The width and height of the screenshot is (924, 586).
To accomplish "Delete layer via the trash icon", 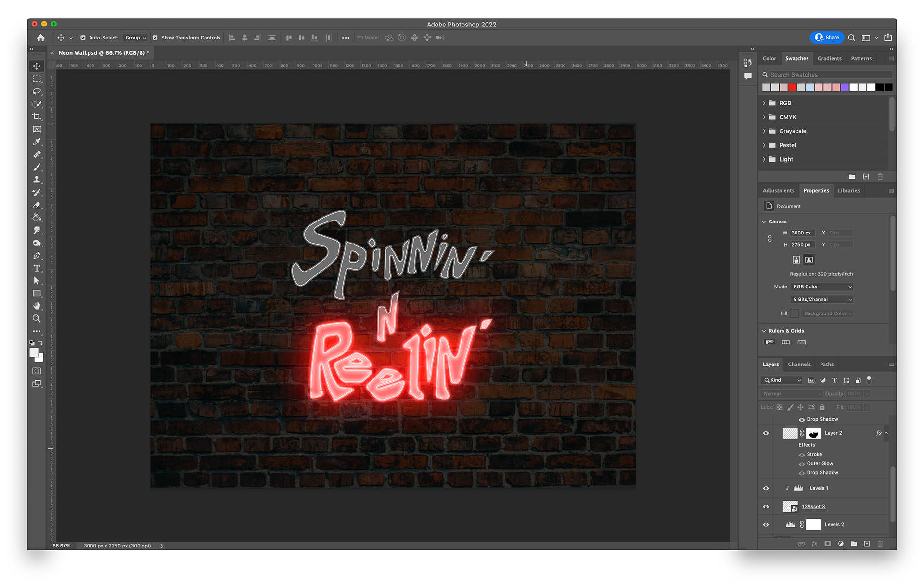I will tap(880, 544).
